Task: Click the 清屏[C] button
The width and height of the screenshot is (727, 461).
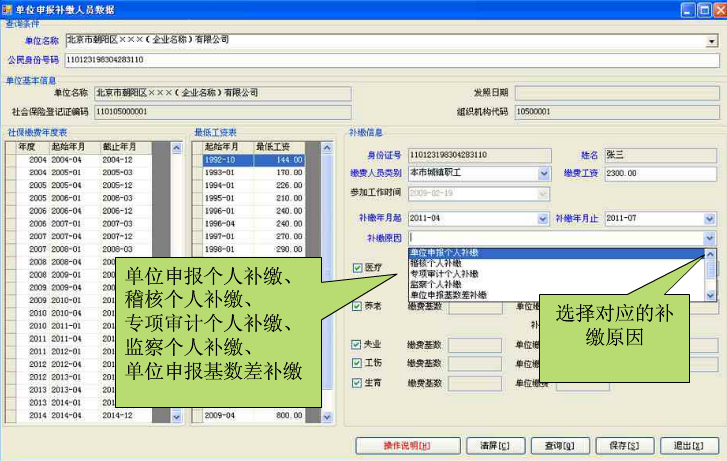Action: pyautogui.click(x=495, y=446)
